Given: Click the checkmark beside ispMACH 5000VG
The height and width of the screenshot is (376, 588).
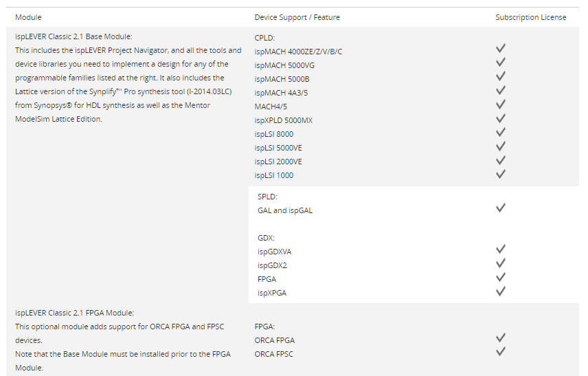Looking at the screenshot, I should point(501,62).
